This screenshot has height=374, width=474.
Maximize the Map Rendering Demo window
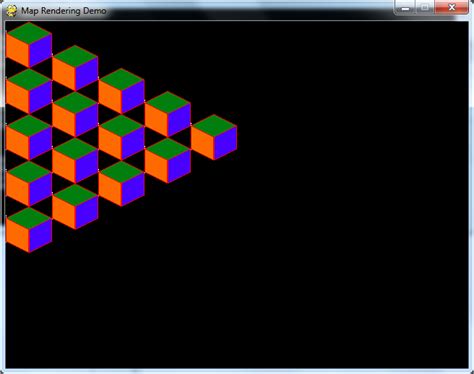pos(425,7)
